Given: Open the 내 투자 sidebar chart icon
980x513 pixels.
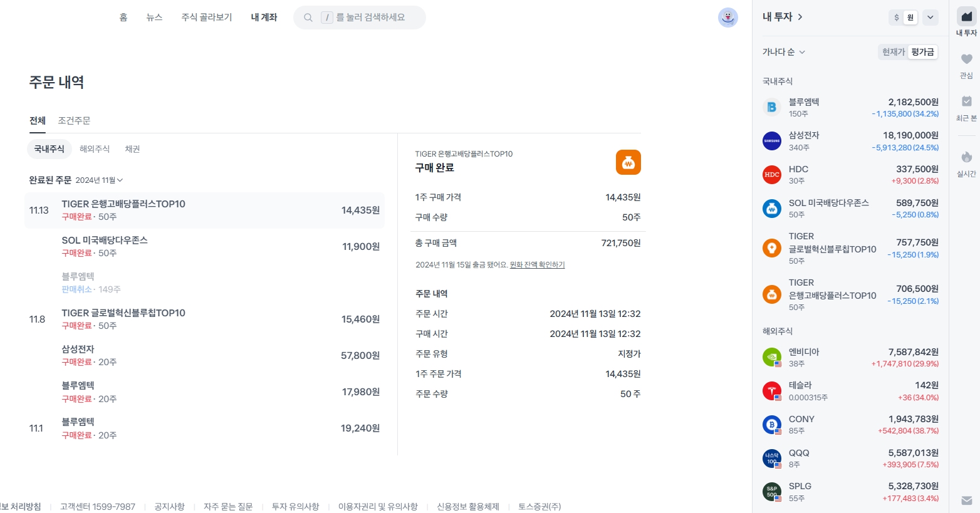Looking at the screenshot, I should 967,17.
